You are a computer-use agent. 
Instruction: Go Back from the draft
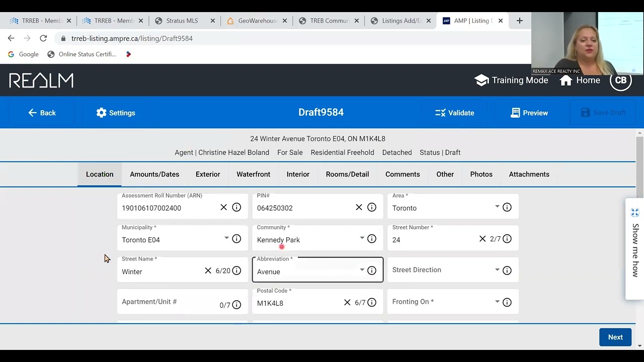click(42, 113)
